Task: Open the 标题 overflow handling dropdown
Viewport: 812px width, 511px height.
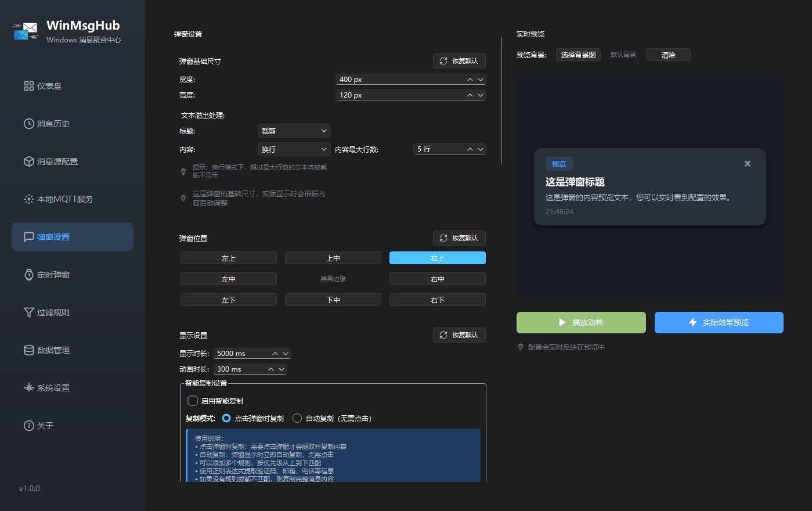Action: pos(294,131)
